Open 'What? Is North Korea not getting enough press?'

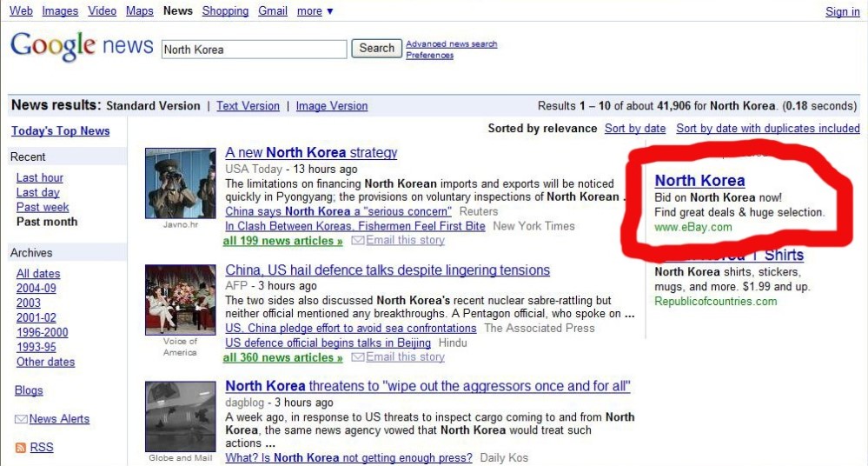click(348, 457)
